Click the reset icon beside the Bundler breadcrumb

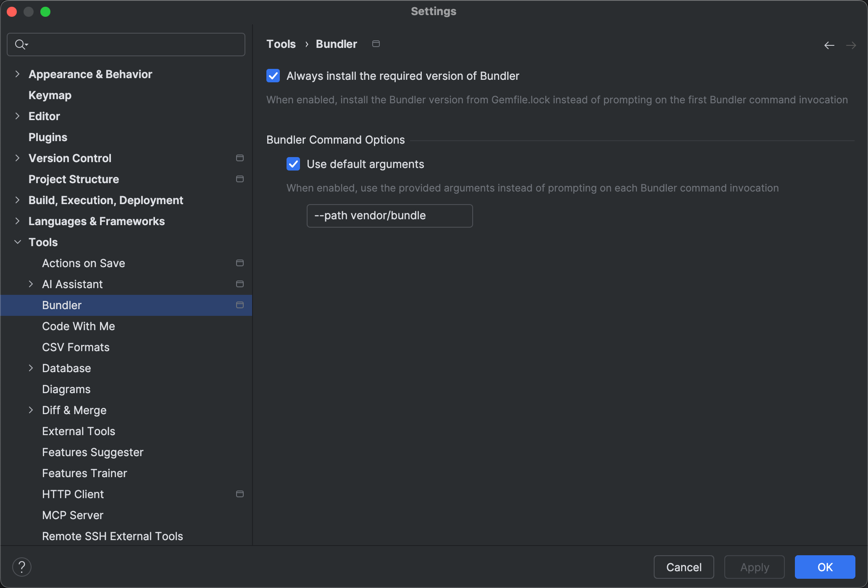(x=376, y=44)
